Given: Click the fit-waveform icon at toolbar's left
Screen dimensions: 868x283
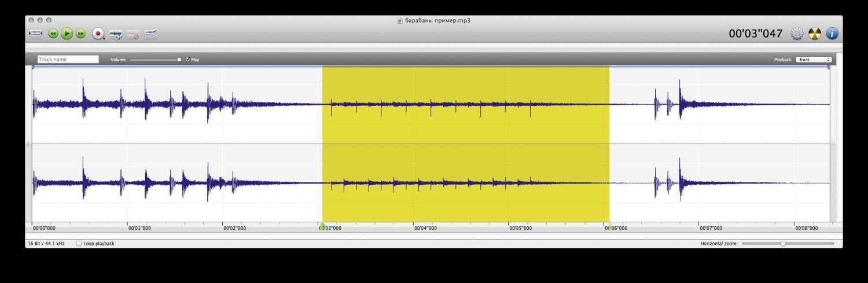Looking at the screenshot, I should [x=35, y=34].
